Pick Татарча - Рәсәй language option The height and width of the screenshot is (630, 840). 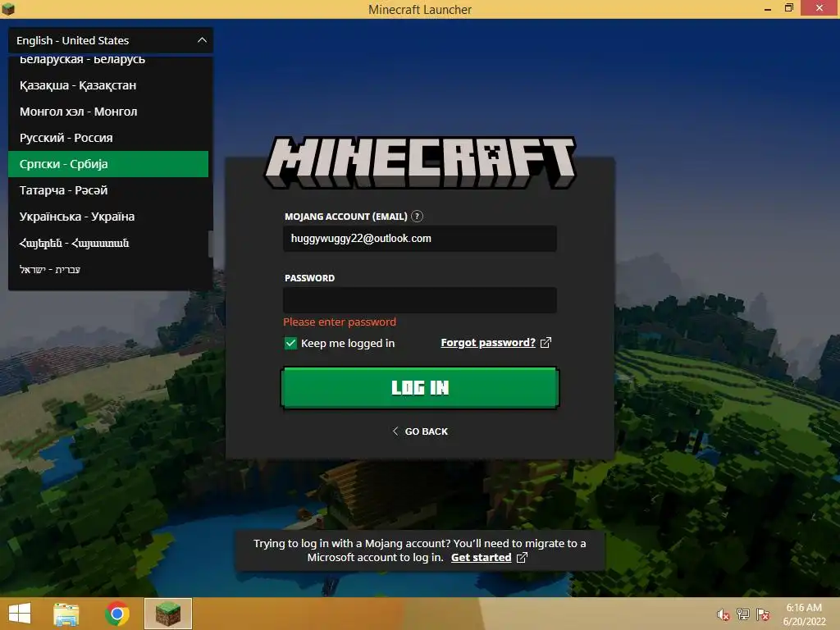(x=108, y=190)
